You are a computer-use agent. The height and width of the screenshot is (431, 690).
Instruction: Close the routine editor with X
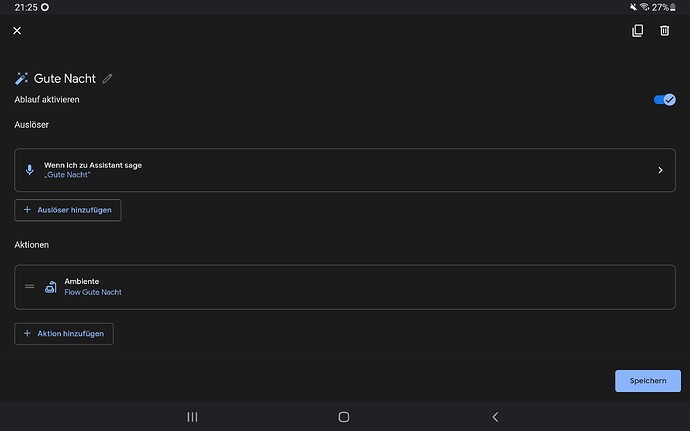click(x=17, y=31)
